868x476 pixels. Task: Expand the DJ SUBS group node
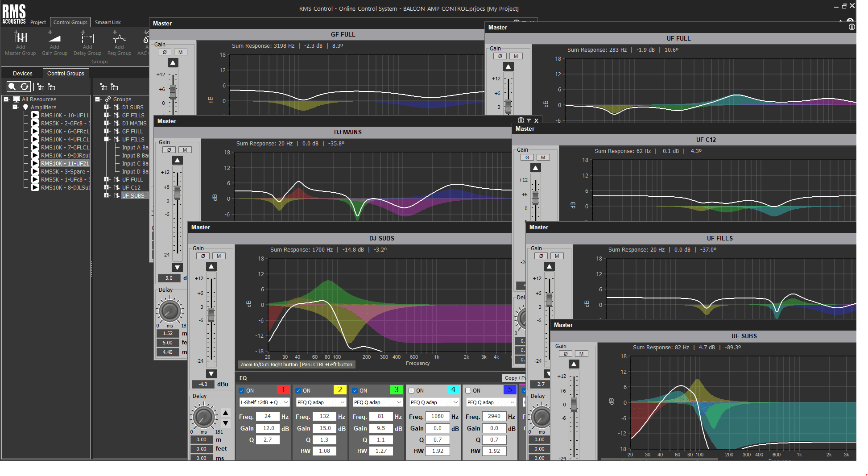tap(107, 107)
